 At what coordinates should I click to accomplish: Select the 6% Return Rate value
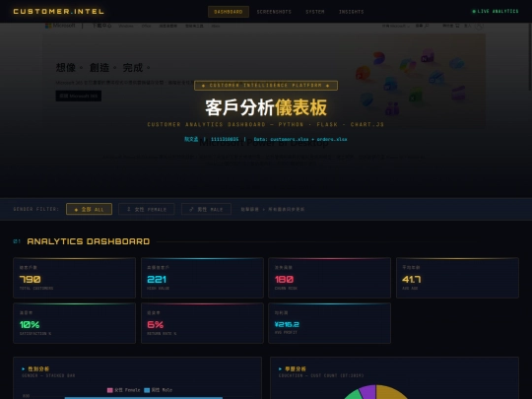tap(156, 325)
